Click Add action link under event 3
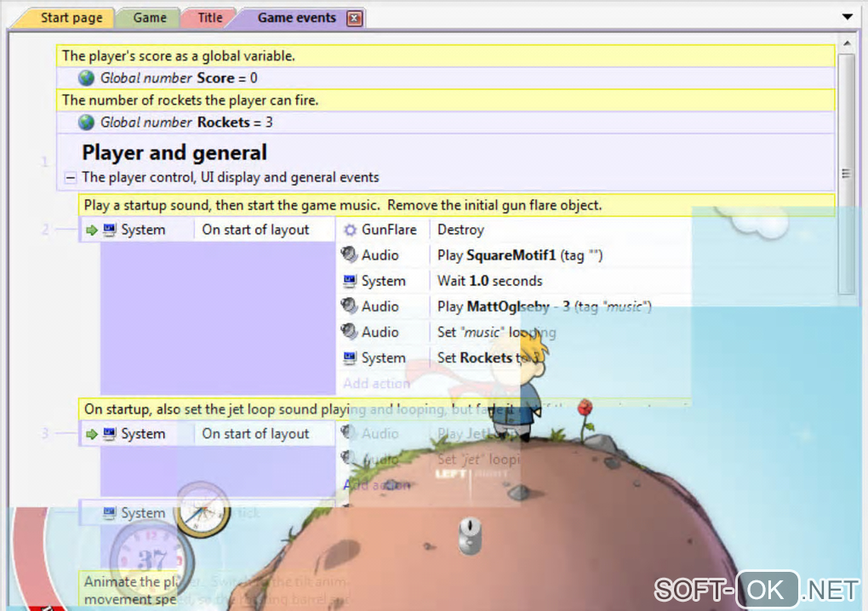868x611 pixels. pyautogui.click(x=376, y=485)
